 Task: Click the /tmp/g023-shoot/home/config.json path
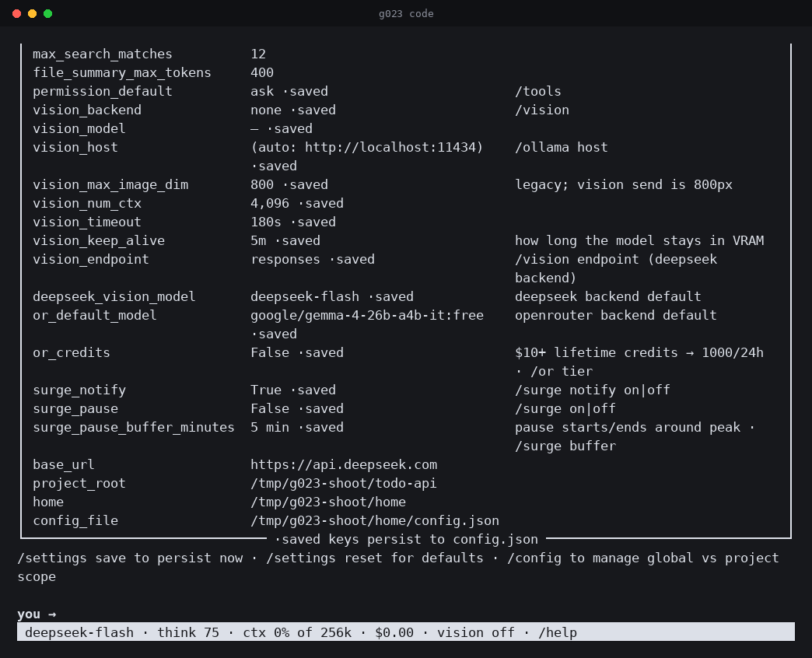[x=375, y=520]
